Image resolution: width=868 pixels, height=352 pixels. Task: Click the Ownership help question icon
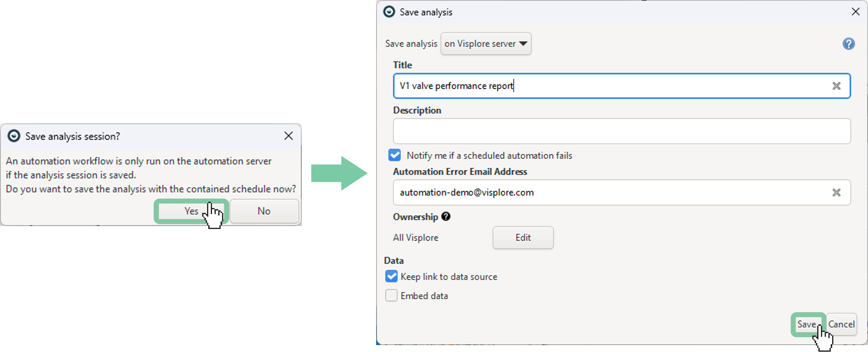point(446,216)
